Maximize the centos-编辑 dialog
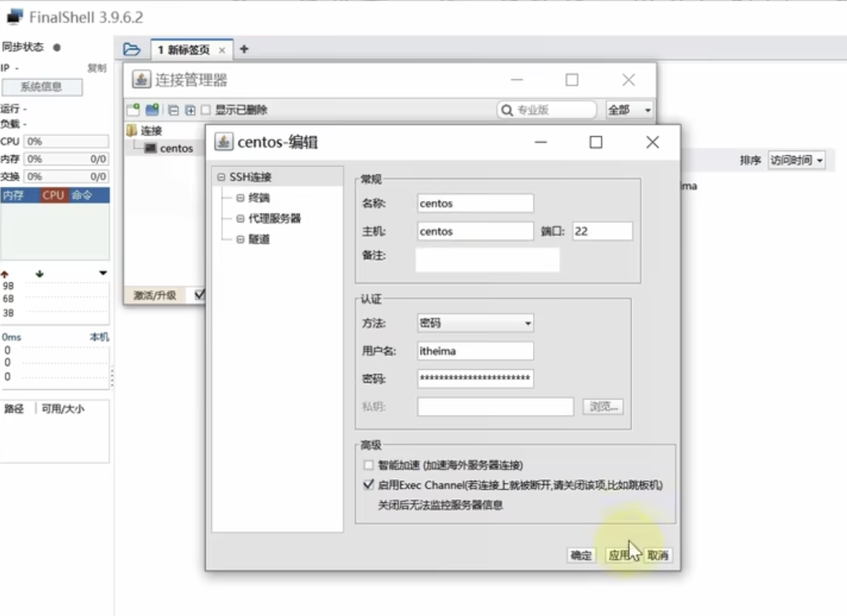847x616 pixels. (x=596, y=142)
